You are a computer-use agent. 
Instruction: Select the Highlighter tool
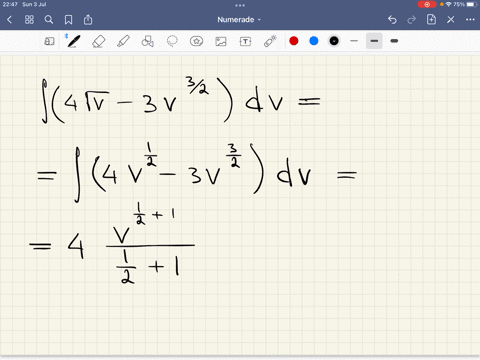tap(123, 41)
